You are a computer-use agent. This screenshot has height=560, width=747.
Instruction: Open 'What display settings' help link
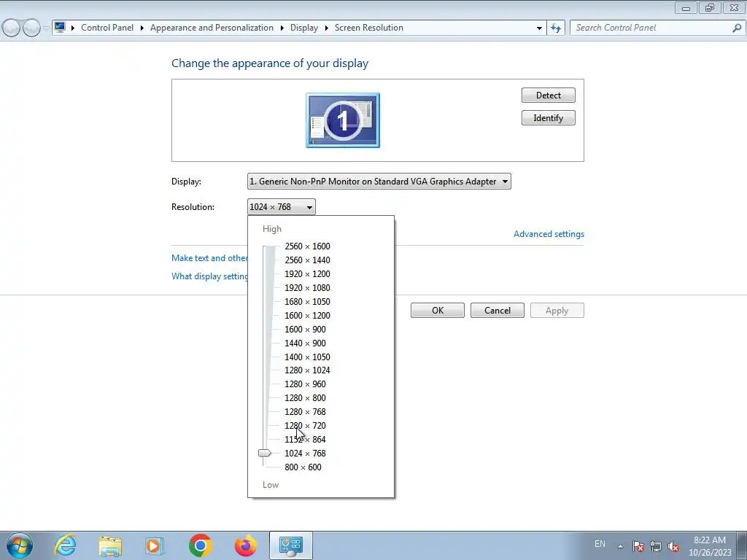pos(209,276)
